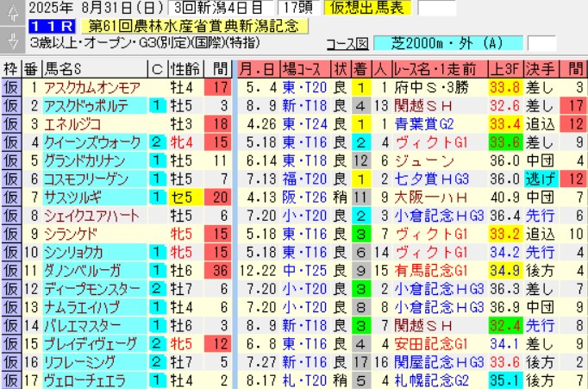Click the cyan C badge for アスクドゥポルテ
Viewport: 588px width, 389px height.
click(x=157, y=105)
